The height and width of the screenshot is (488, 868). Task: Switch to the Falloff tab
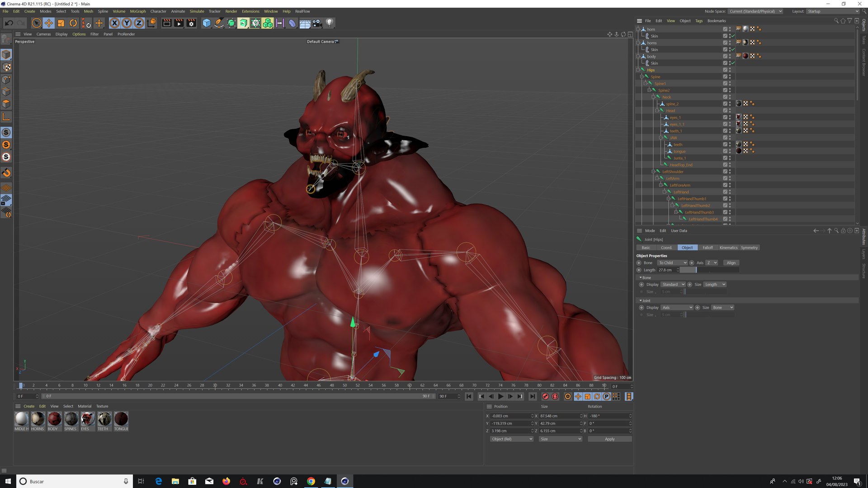coord(708,248)
